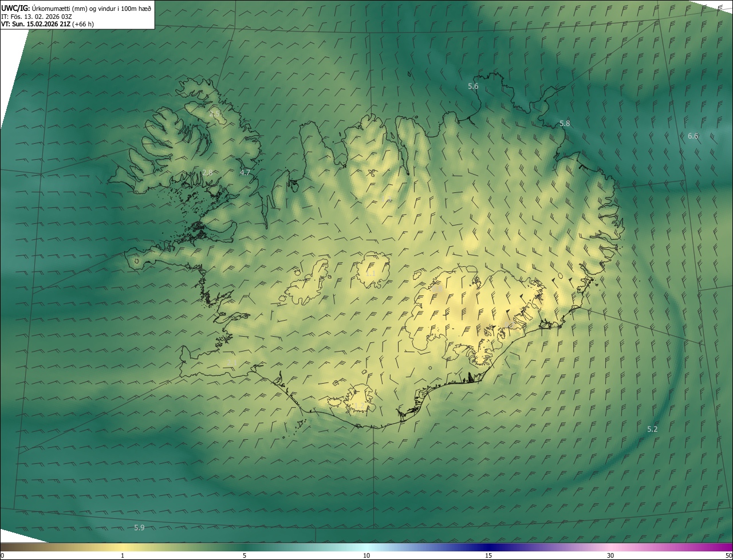Click the 0 tick label on the color scale
733x560 pixels.
pyautogui.click(x=2, y=556)
